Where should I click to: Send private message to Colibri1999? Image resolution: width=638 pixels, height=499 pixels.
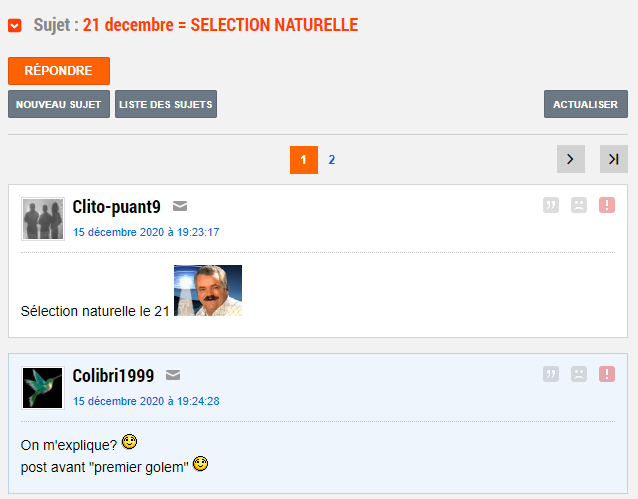click(x=173, y=376)
